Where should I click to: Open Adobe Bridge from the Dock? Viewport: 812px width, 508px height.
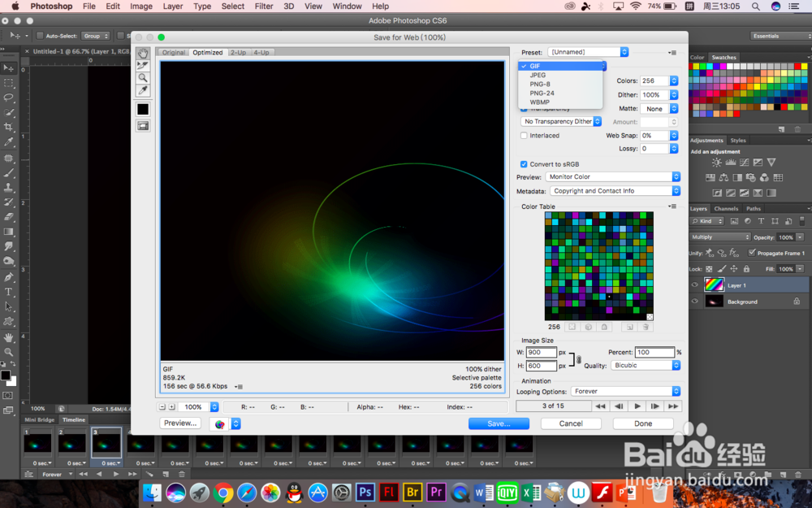pos(412,492)
